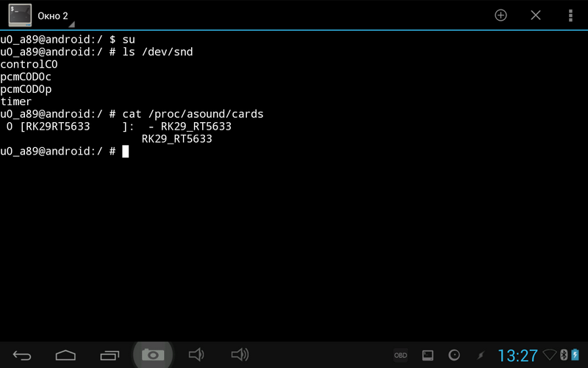Check the Wi-Fi signal status icon
Image resolution: width=588 pixels, height=368 pixels.
click(550, 355)
